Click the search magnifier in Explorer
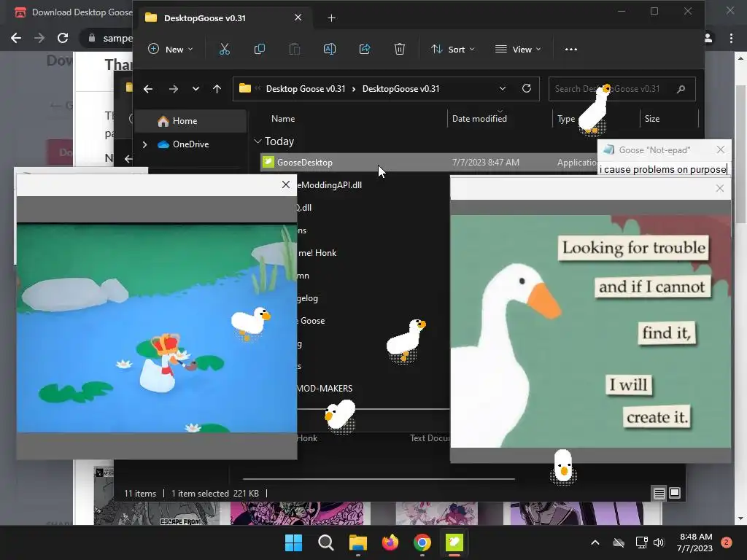Screen dimensions: 747x560 681,89
